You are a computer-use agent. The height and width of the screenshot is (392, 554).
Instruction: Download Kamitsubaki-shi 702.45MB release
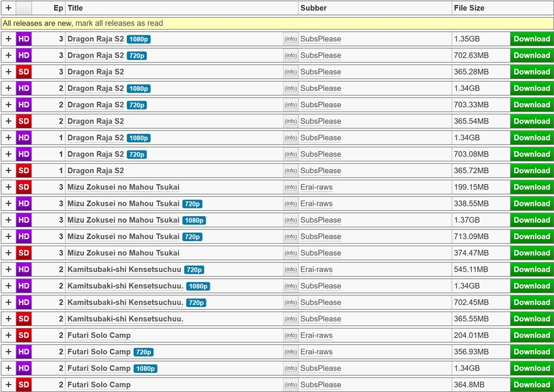532,302
